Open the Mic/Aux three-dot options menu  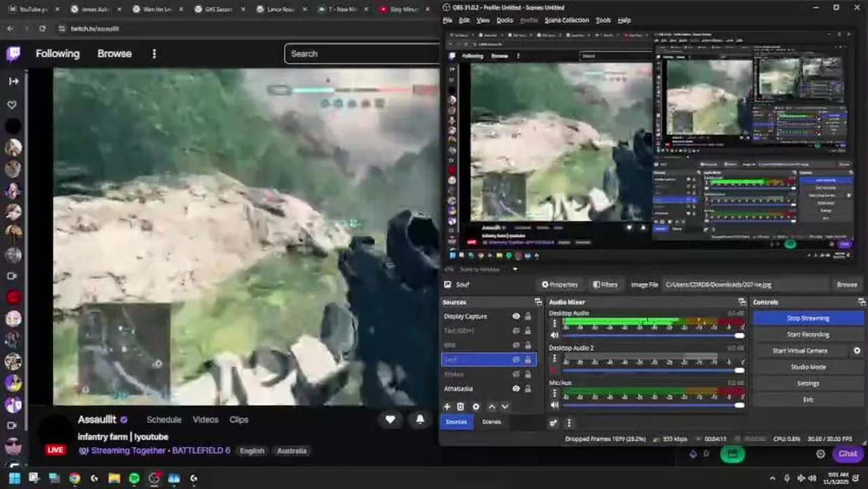click(554, 394)
